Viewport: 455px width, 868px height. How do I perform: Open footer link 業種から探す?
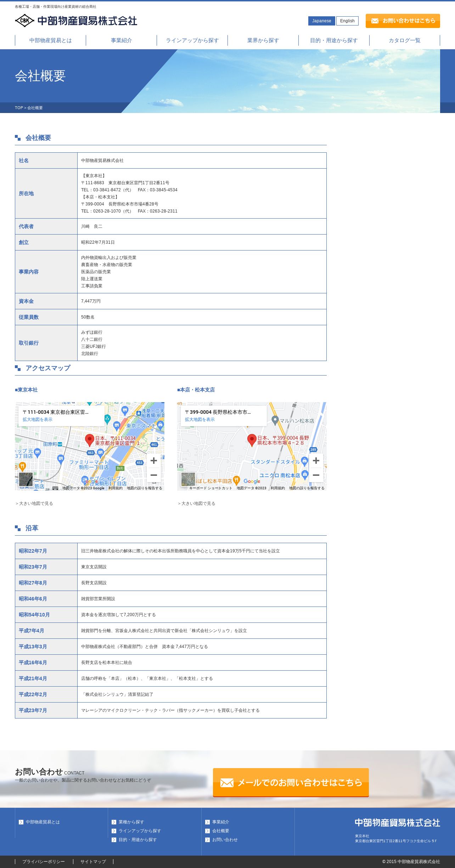tap(131, 822)
